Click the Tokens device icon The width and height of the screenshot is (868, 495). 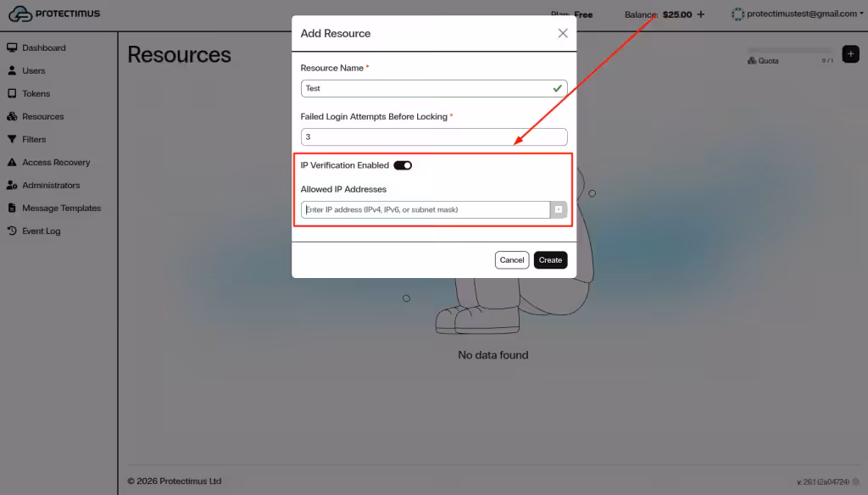click(x=12, y=93)
